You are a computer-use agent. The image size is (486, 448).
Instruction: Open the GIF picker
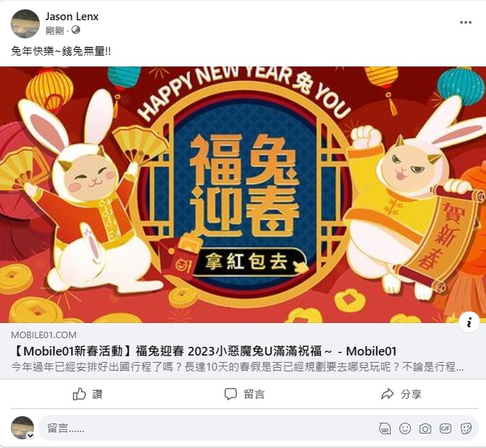click(x=446, y=428)
